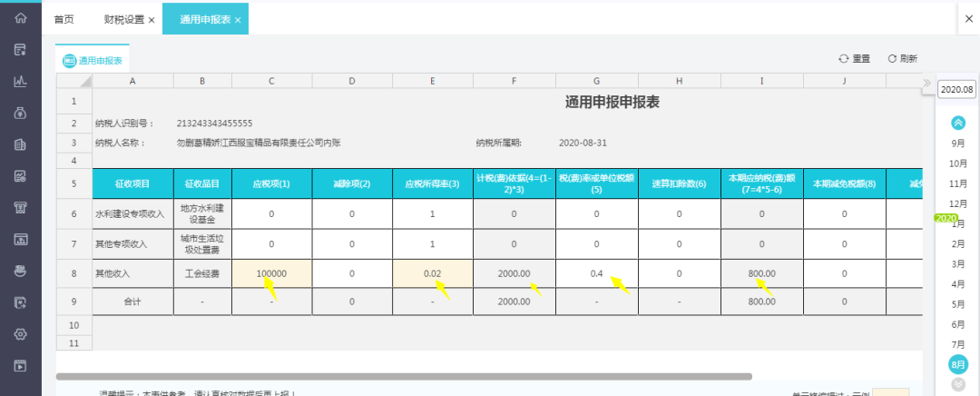Click the home icon in the sidebar
The height and width of the screenshot is (396, 980).
point(20,18)
